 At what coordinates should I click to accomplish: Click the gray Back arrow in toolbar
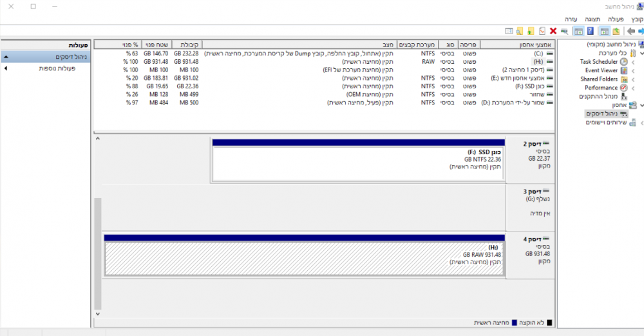[630, 31]
